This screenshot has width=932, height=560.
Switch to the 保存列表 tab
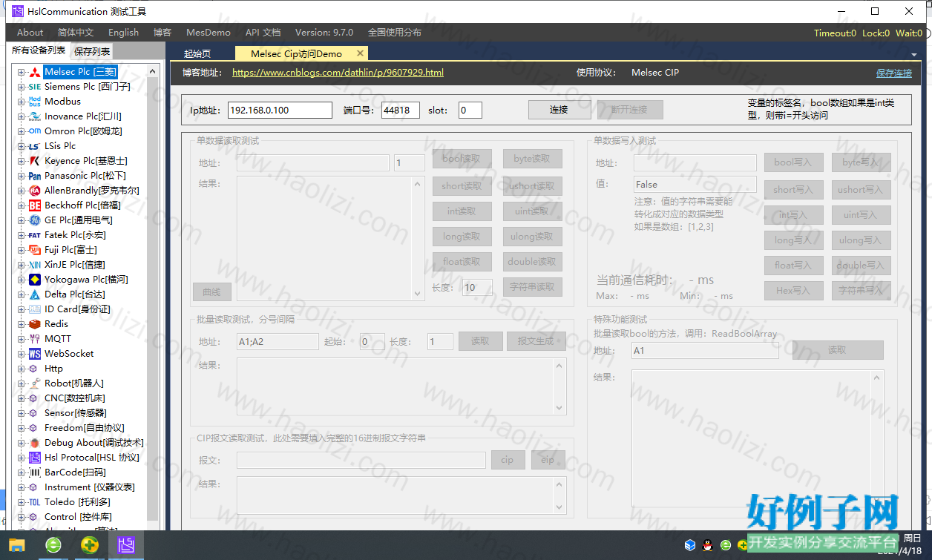(92, 51)
